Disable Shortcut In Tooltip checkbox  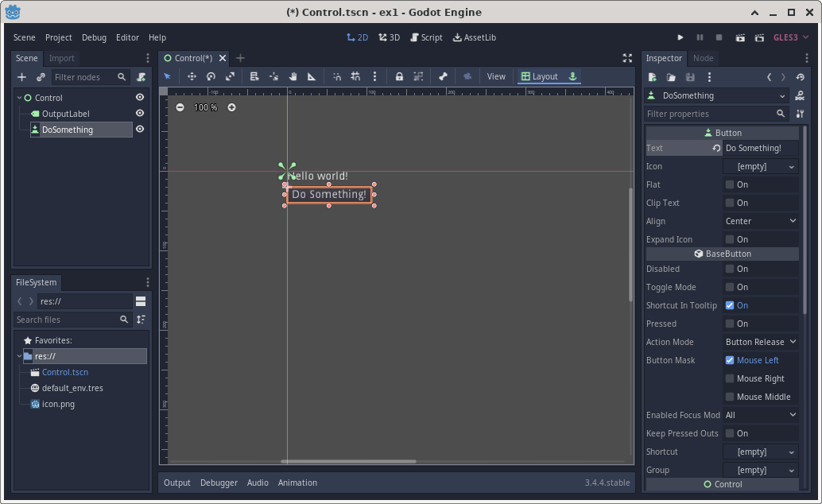click(729, 305)
